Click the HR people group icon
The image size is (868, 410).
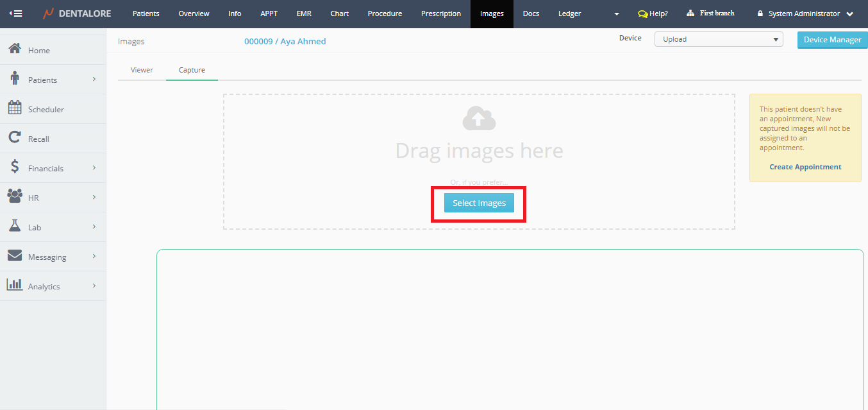15,197
